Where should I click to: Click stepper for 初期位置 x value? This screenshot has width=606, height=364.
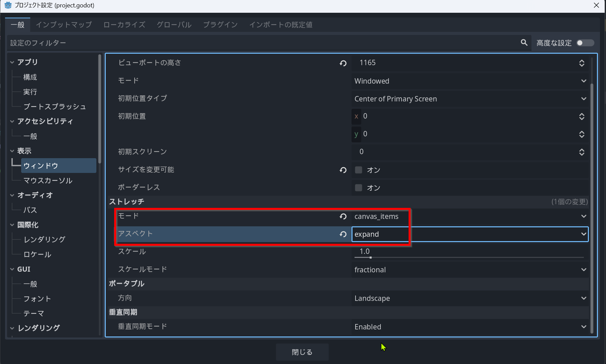pos(581,117)
